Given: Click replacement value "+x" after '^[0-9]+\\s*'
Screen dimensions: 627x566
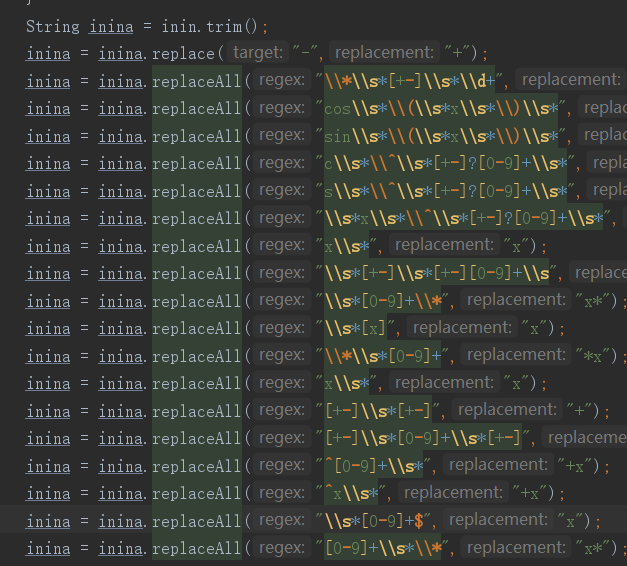Looking at the screenshot, I should coord(574,466).
